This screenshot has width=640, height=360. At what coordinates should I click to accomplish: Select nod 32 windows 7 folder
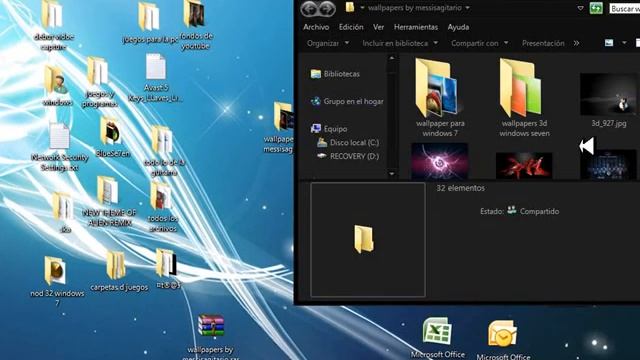point(57,281)
